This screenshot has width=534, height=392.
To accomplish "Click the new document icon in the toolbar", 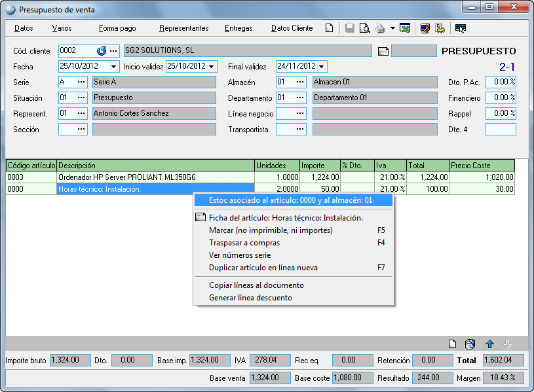I will click(x=330, y=28).
